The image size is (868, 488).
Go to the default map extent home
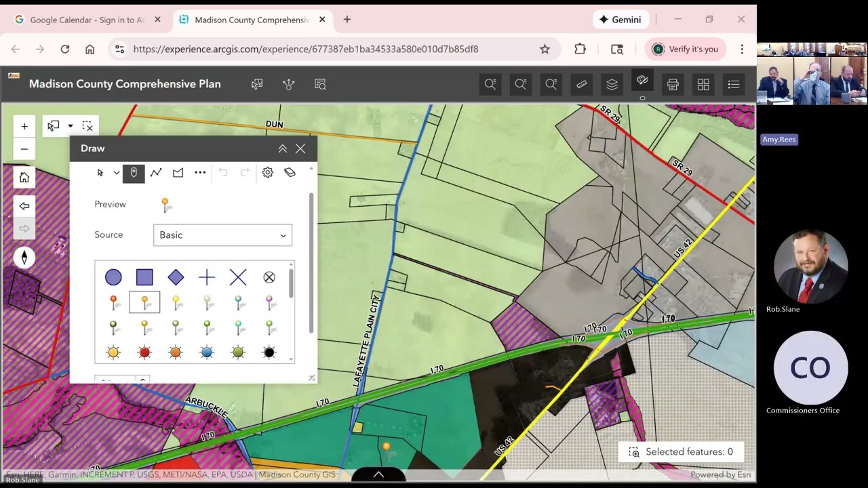[24, 178]
